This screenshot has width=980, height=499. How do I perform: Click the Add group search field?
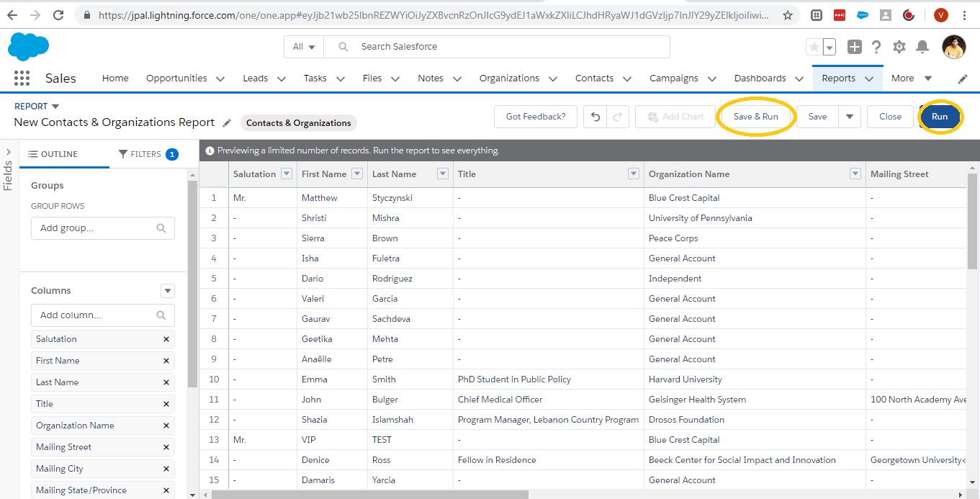coord(102,228)
